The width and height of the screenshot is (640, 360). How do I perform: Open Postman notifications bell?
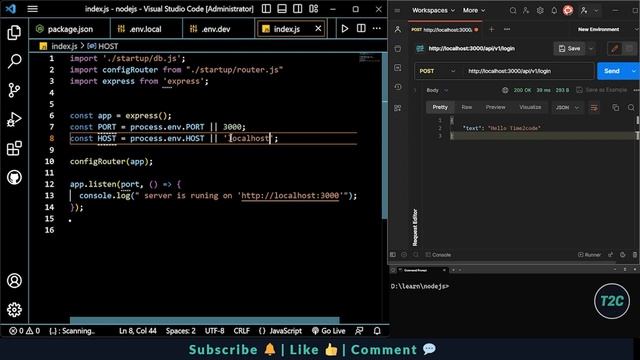click(x=554, y=11)
